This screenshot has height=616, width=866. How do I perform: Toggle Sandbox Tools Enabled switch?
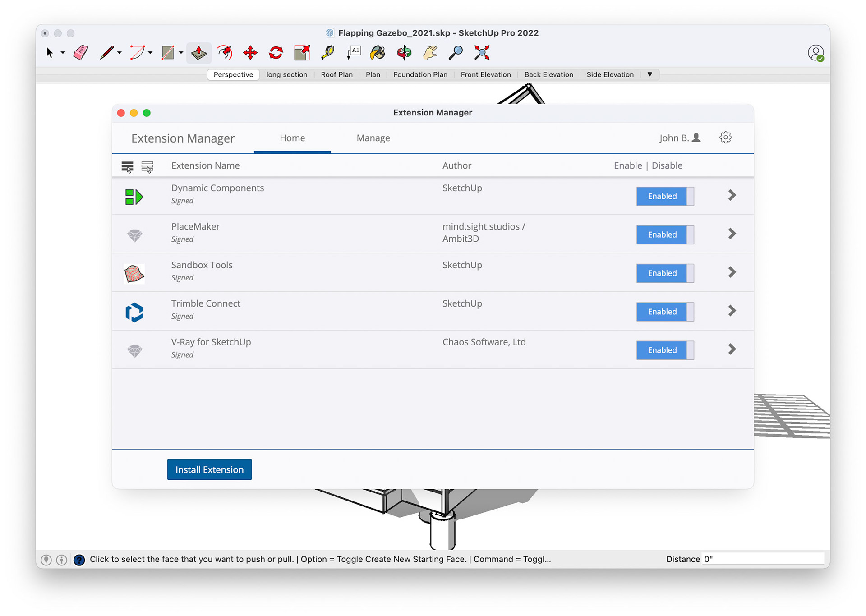(665, 273)
